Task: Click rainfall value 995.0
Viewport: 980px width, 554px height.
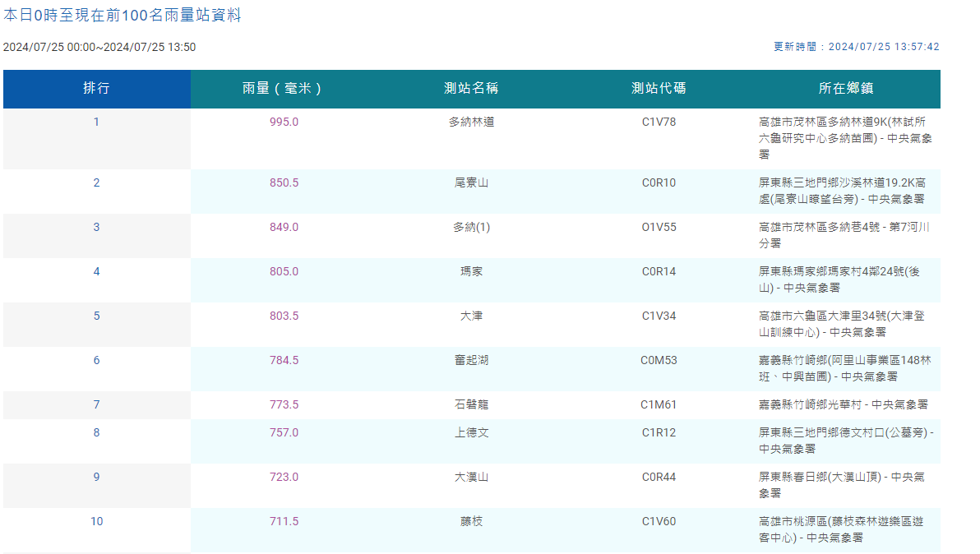Action: [x=284, y=122]
